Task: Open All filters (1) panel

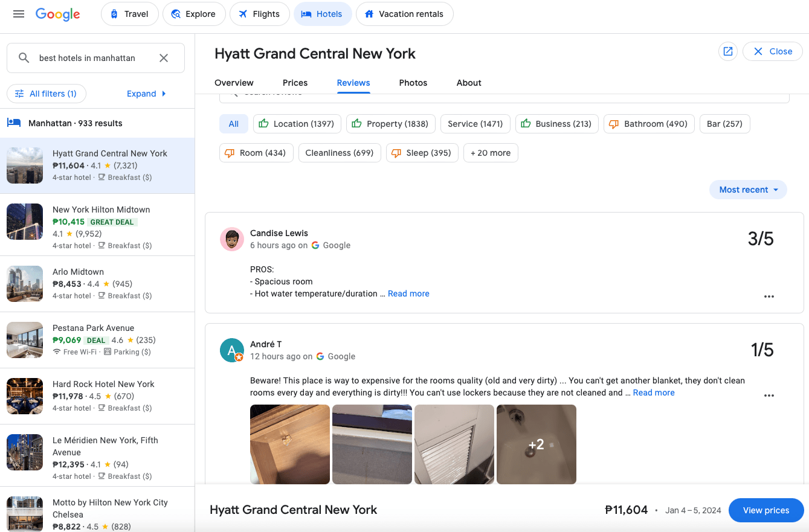Action: pos(47,94)
